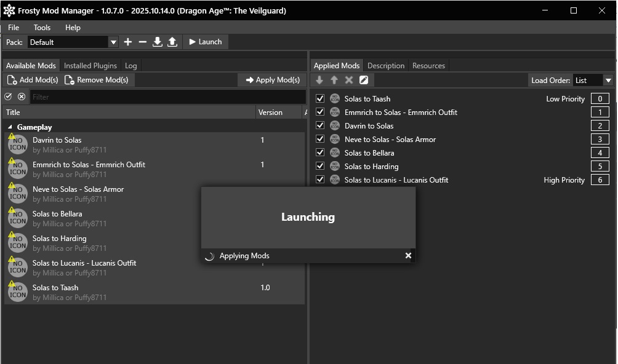618x364 pixels.
Task: Uncheck Solas to Harding applied mod
Action: pyautogui.click(x=320, y=165)
